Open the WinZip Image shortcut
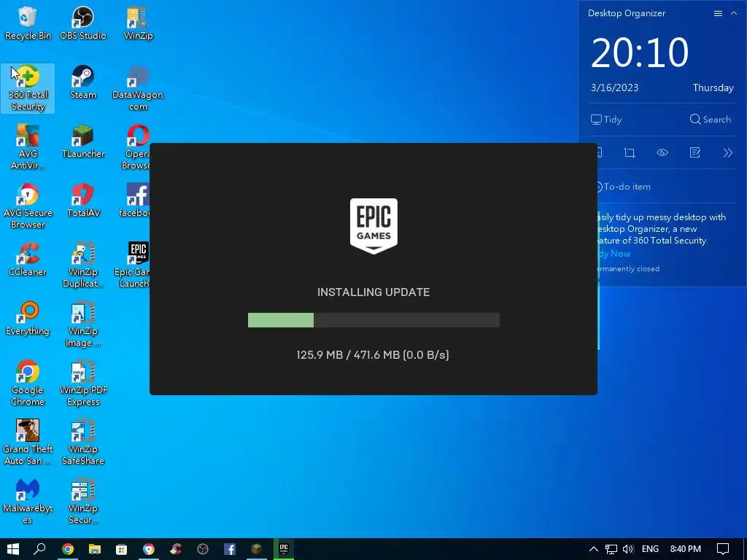747x560 pixels. pyautogui.click(x=83, y=324)
